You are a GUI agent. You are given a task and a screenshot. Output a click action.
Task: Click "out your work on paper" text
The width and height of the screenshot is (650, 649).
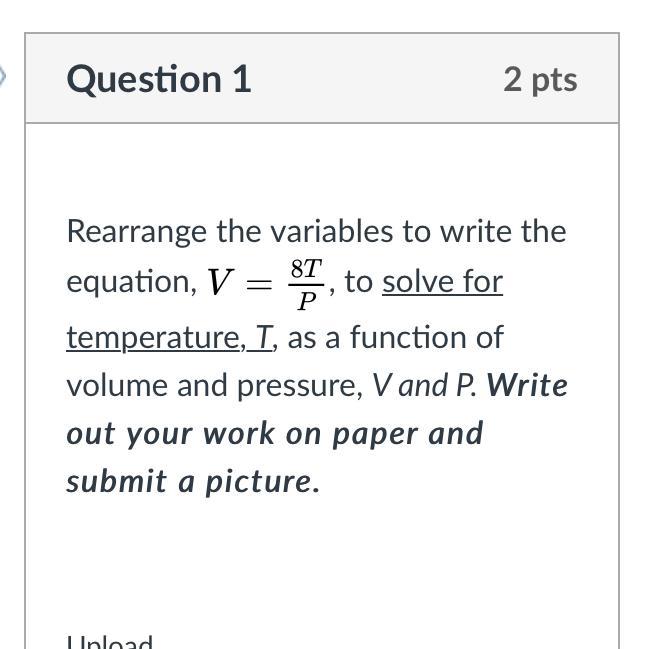coord(274,433)
